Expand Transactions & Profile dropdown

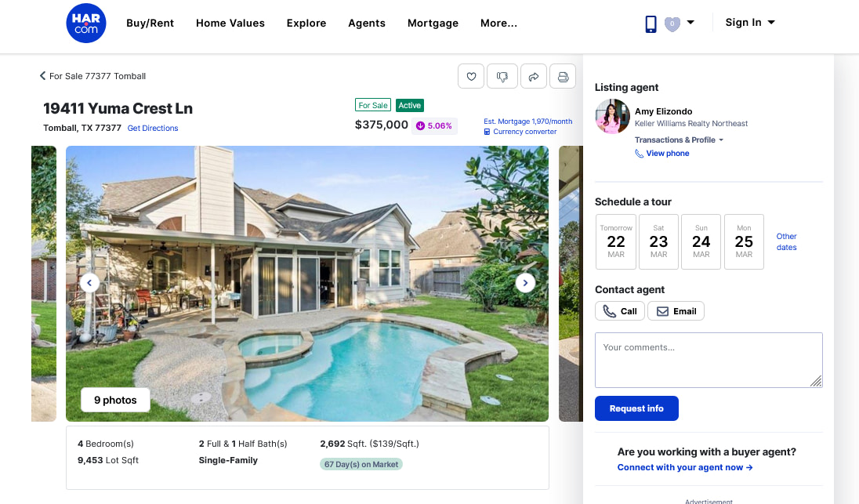679,140
